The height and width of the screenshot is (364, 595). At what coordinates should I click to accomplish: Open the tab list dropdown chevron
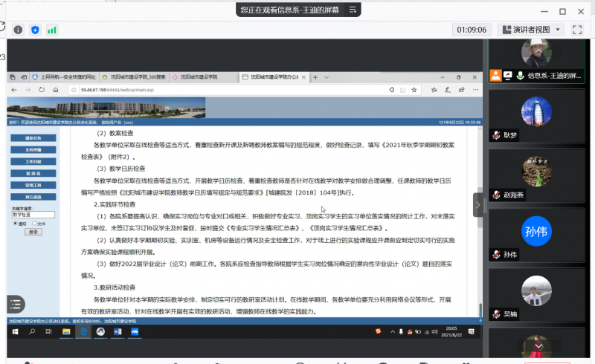327,77
